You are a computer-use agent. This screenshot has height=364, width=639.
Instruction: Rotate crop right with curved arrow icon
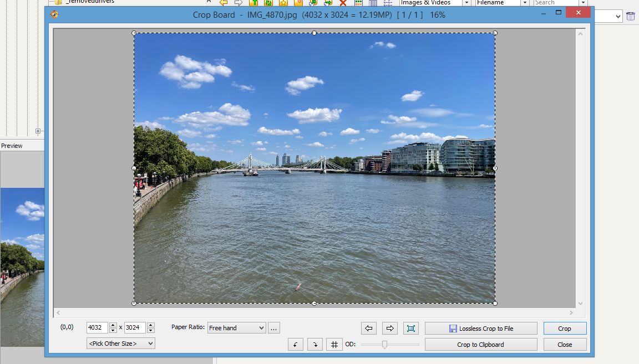tap(315, 345)
